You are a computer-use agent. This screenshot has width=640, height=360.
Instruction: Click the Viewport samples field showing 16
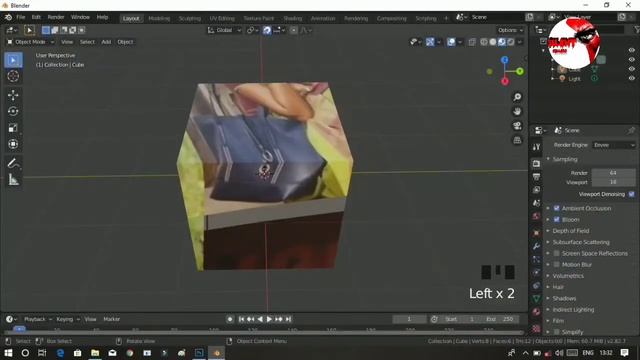pos(613,182)
